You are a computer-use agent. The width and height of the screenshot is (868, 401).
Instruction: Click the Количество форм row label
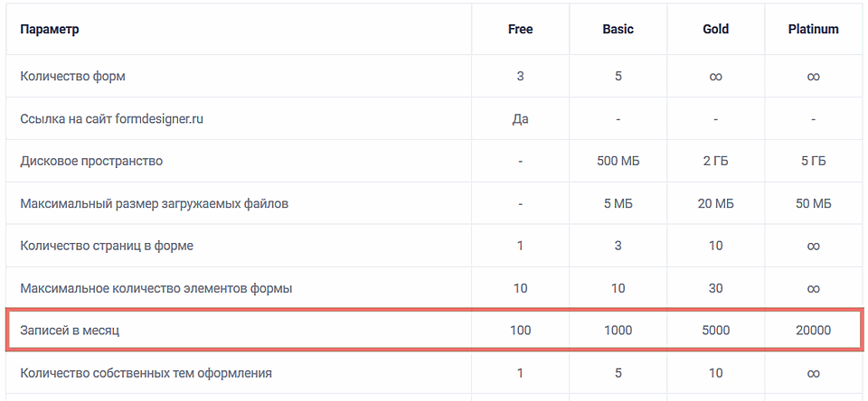pos(72,76)
